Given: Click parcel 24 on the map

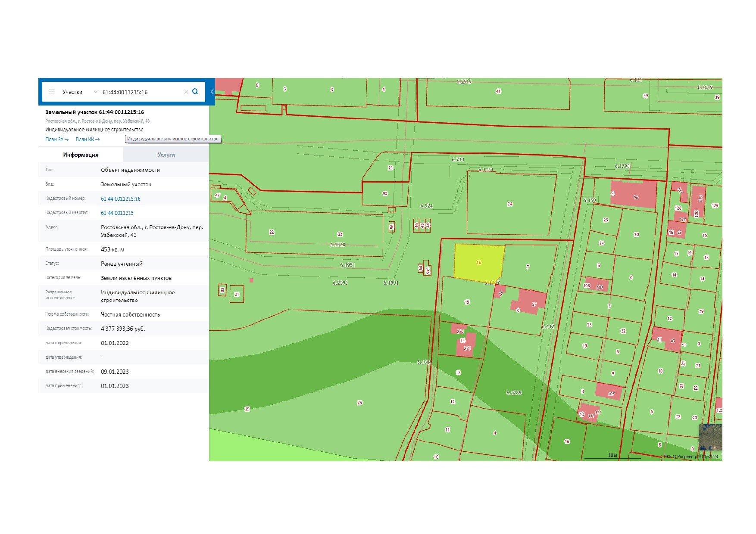Looking at the screenshot, I should click(510, 204).
